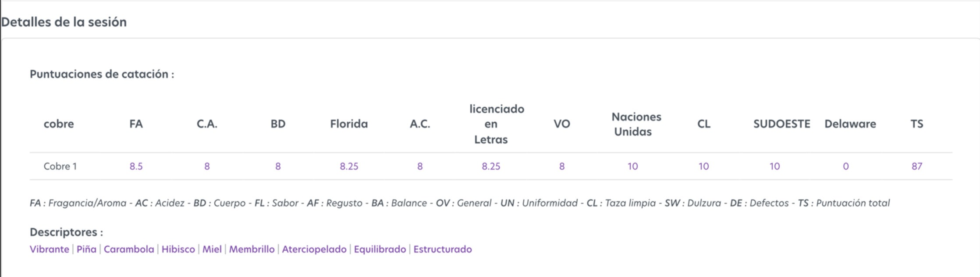Click the FA column header
Screen dimensions: 980x277
coord(136,124)
